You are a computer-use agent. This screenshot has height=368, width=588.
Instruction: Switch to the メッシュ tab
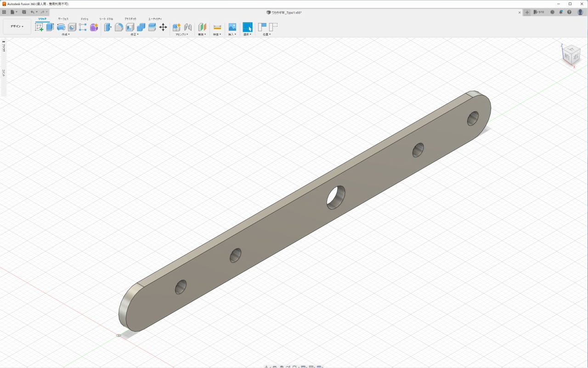pyautogui.click(x=85, y=19)
